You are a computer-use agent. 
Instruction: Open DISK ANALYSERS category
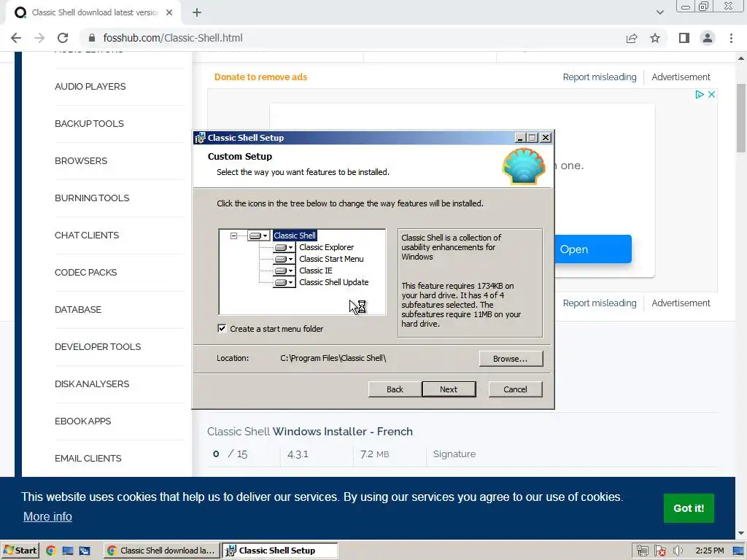[92, 384]
